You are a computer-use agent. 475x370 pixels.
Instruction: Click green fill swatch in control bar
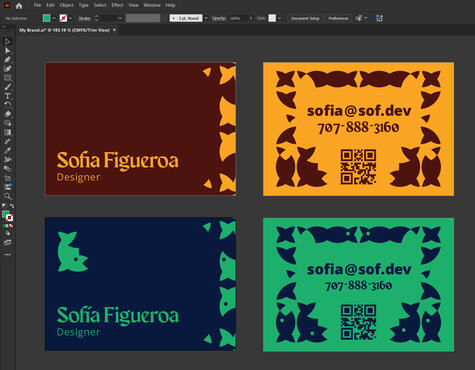[x=47, y=18]
